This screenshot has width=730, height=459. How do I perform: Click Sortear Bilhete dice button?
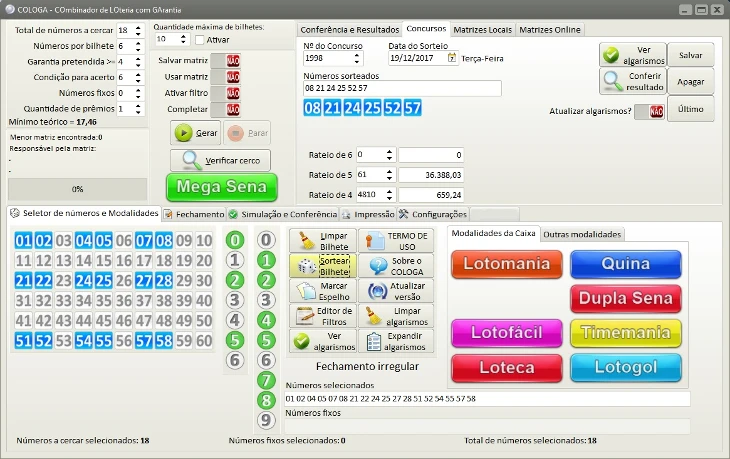coord(323,266)
